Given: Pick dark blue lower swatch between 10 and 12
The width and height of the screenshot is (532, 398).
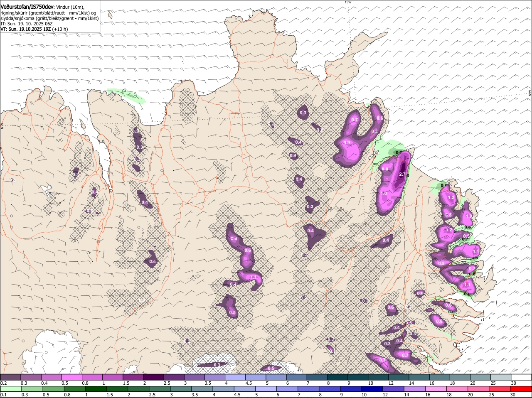Looking at the screenshot, I should (x=372, y=389).
